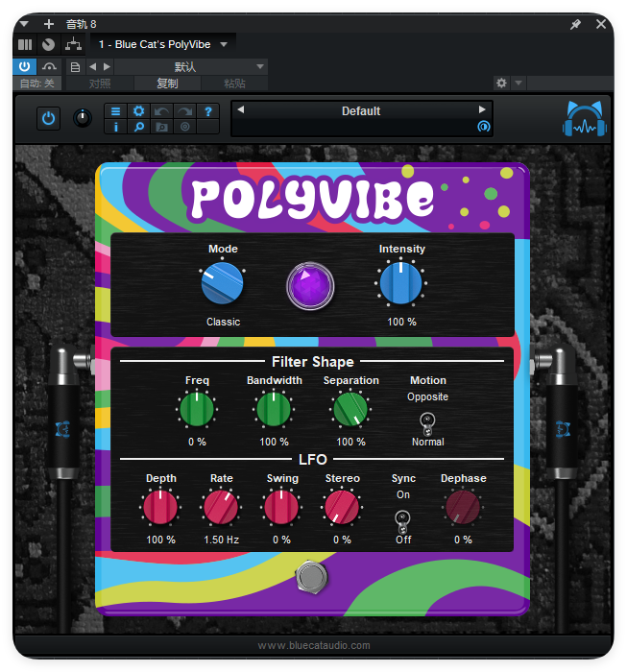This screenshot has width=627, height=672.
Task: Open the help question mark icon
Action: (x=207, y=111)
